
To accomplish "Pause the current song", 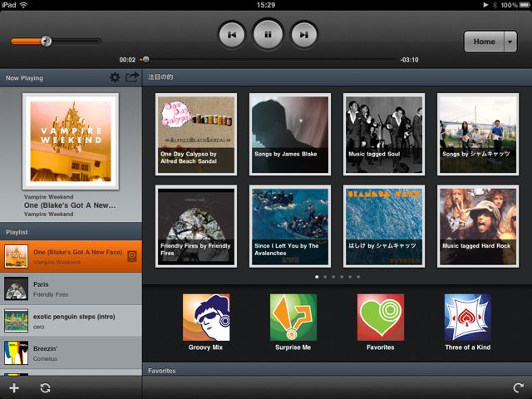I will [268, 34].
